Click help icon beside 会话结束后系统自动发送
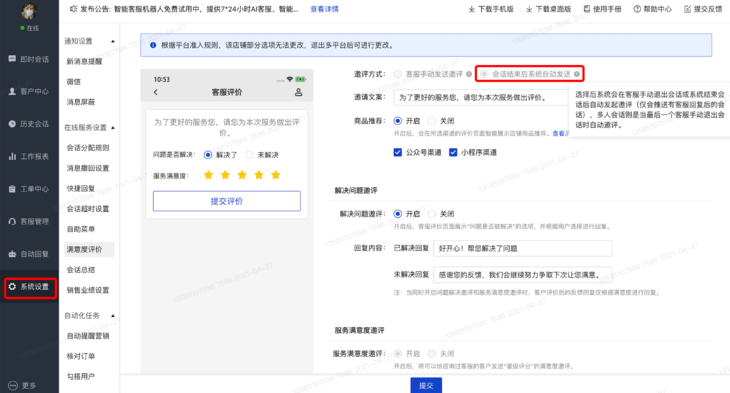The height and width of the screenshot is (393, 730). point(577,74)
